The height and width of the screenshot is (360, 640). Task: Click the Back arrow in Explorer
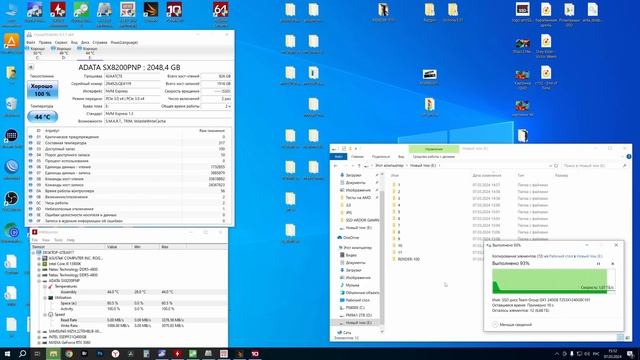click(x=336, y=166)
